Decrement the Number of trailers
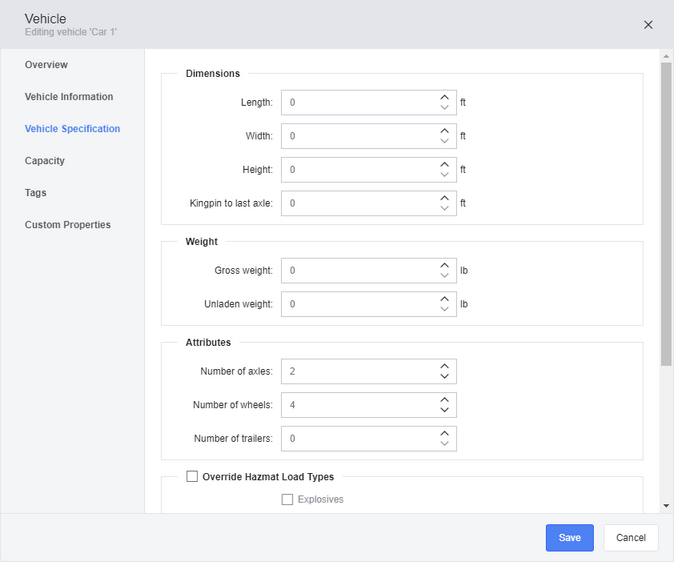This screenshot has width=674, height=562. 444,443
